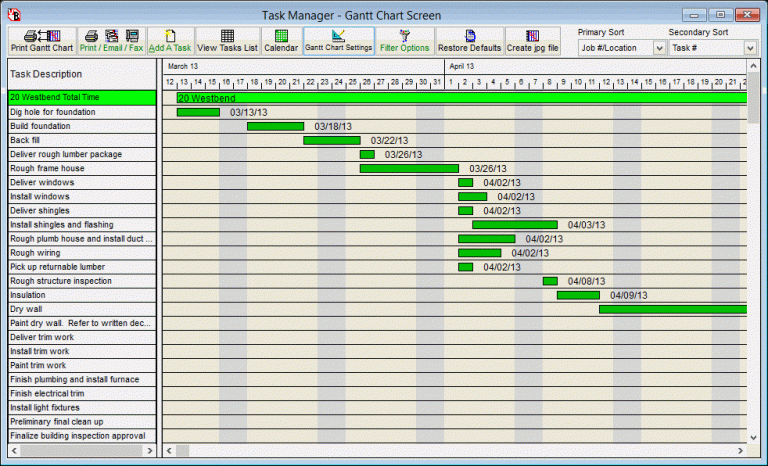This screenshot has width=768, height=466.
Task: Click the task list's horizontal scroll right arrow
Action: coord(150,450)
